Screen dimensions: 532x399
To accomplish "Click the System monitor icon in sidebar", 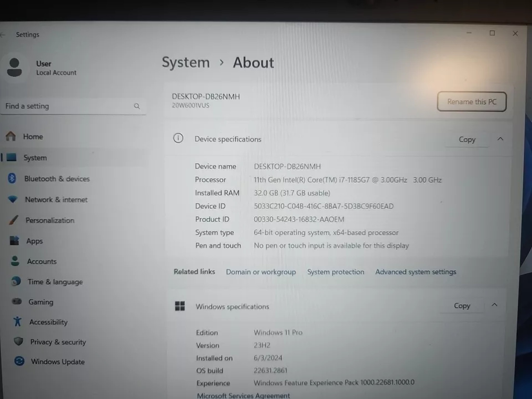I will coord(11,157).
